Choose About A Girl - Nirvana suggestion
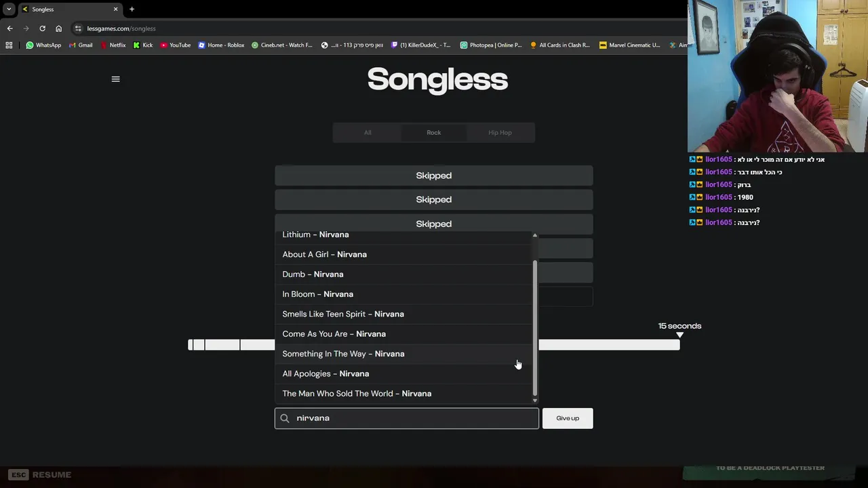The image size is (868, 488). tap(403, 254)
